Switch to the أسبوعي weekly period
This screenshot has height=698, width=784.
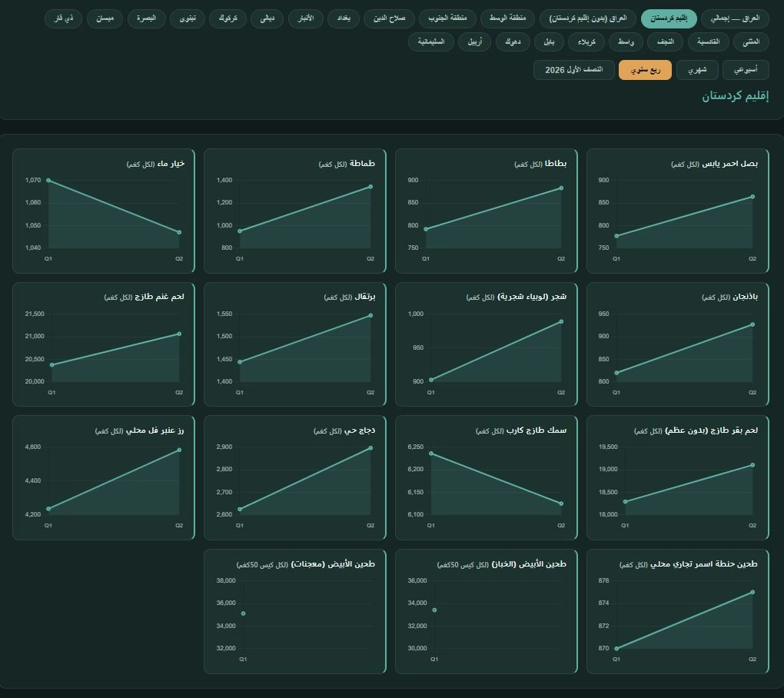pos(746,70)
